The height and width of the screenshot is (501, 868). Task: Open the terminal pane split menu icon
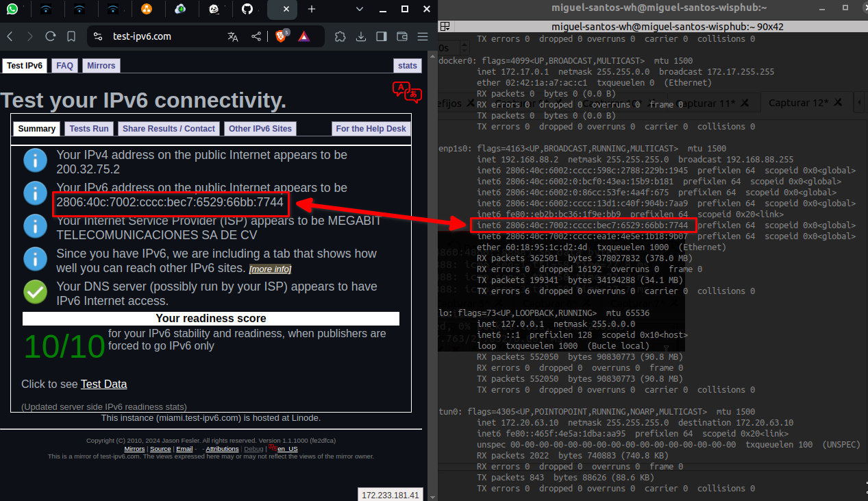pyautogui.click(x=445, y=27)
